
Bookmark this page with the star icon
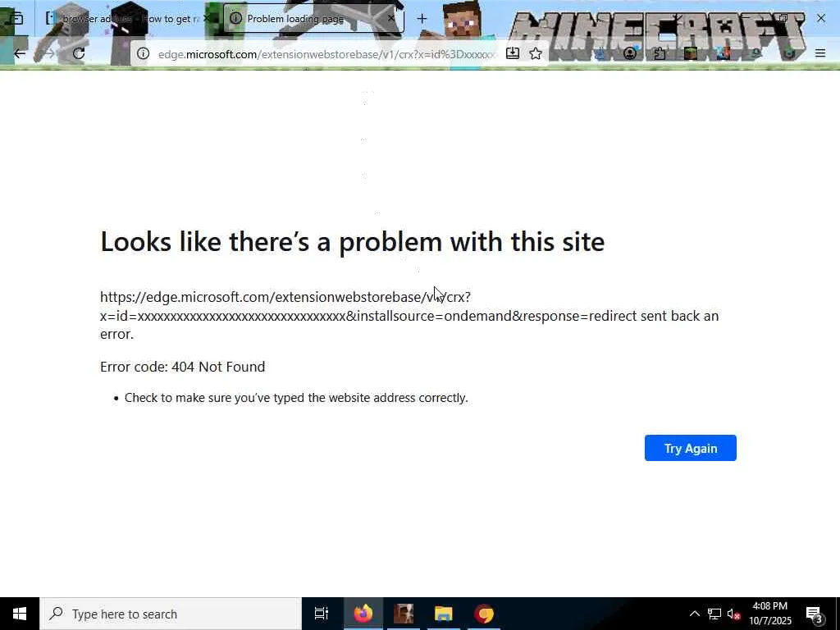536,53
